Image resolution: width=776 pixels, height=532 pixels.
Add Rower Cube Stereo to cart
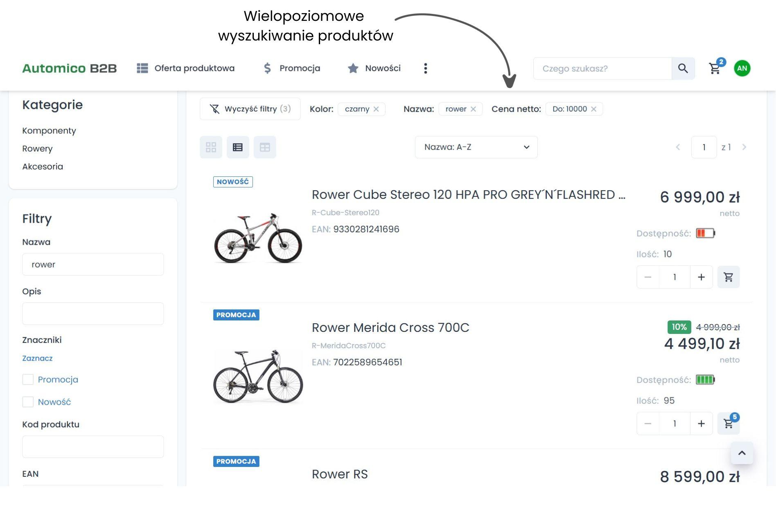(x=728, y=277)
